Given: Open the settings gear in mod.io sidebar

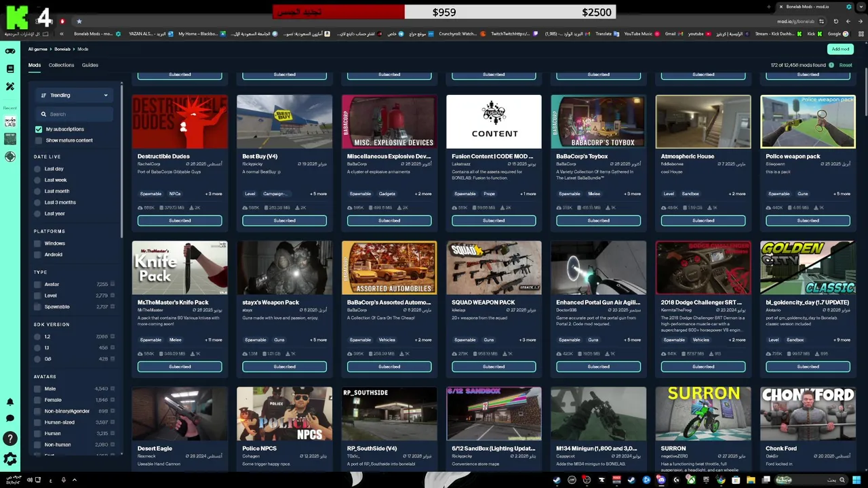Looking at the screenshot, I should pyautogui.click(x=10, y=459).
